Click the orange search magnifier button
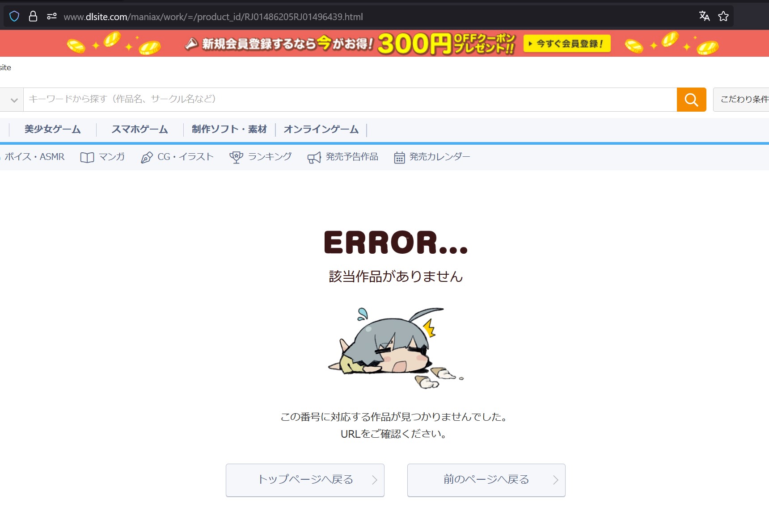Image resolution: width=769 pixels, height=532 pixels. 691,100
